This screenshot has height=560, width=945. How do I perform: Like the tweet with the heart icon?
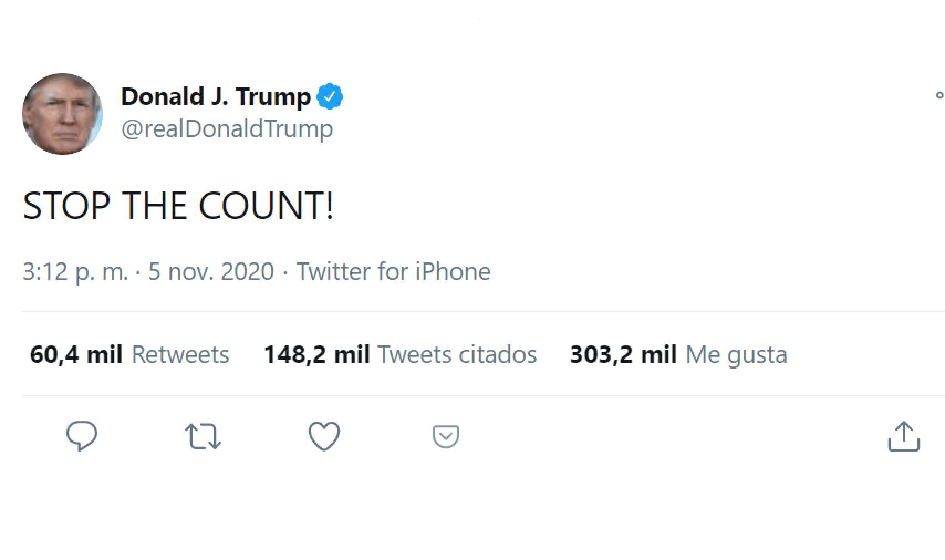(x=324, y=436)
